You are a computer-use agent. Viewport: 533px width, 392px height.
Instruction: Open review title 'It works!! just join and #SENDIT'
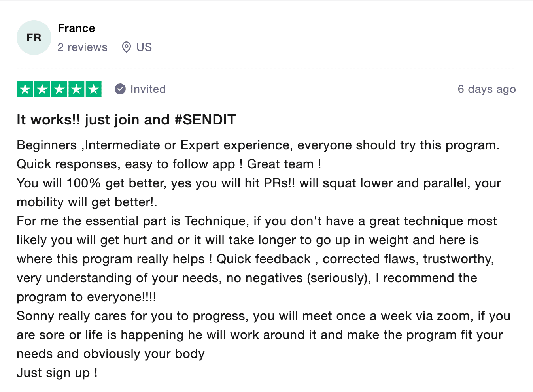tap(126, 120)
